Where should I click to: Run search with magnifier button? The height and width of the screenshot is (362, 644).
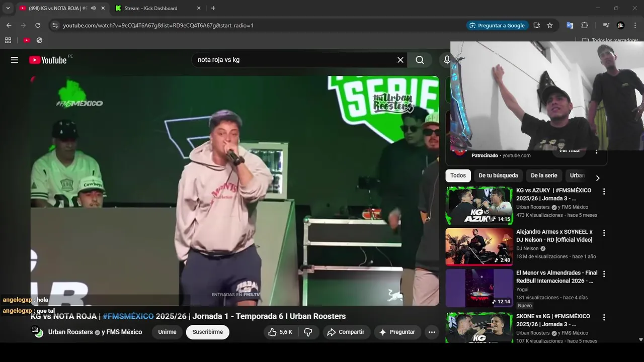pyautogui.click(x=420, y=60)
